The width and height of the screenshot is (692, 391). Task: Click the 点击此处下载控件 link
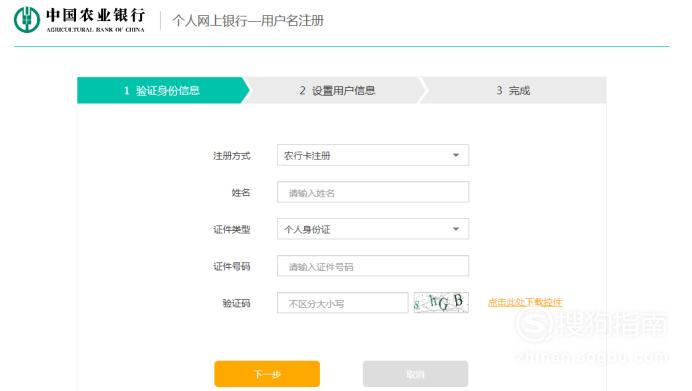[x=525, y=302]
